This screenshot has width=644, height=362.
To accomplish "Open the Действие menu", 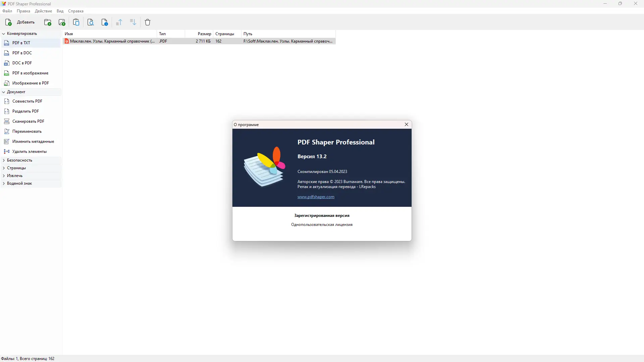I will [43, 11].
